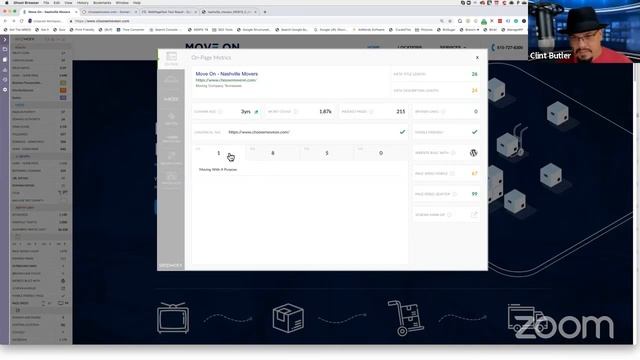This screenshot has width=640, height=360.
Task: Click the browser address bar
Action: 253,21
